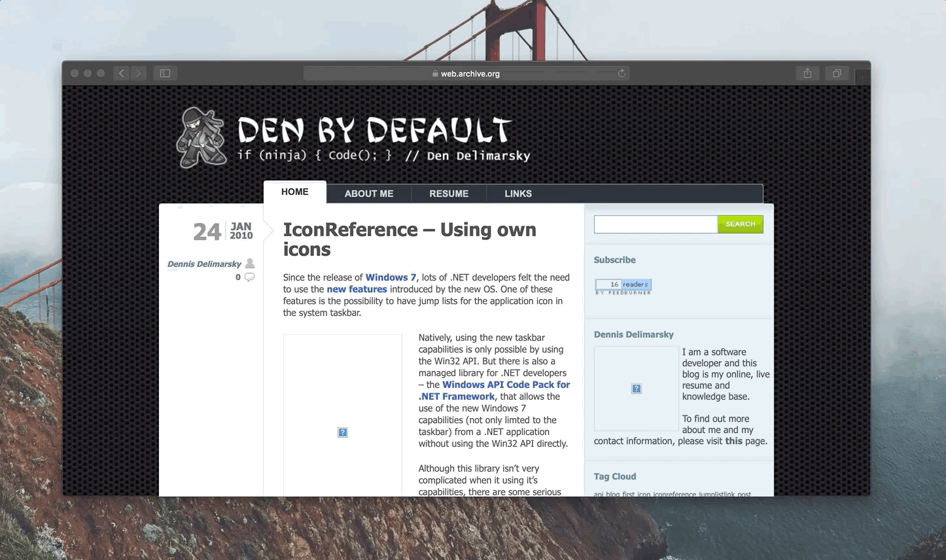Click the 24 JAN 2010 post date
Screen dimensions: 946x560
(x=223, y=231)
